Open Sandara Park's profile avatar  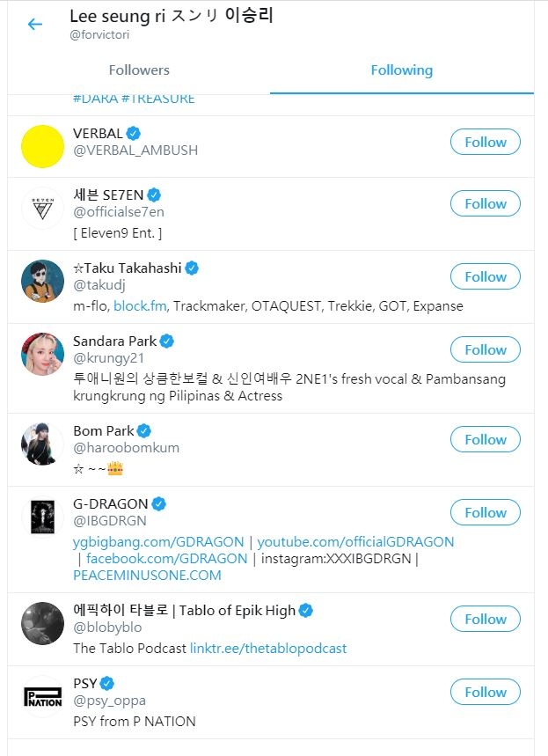click(x=42, y=355)
